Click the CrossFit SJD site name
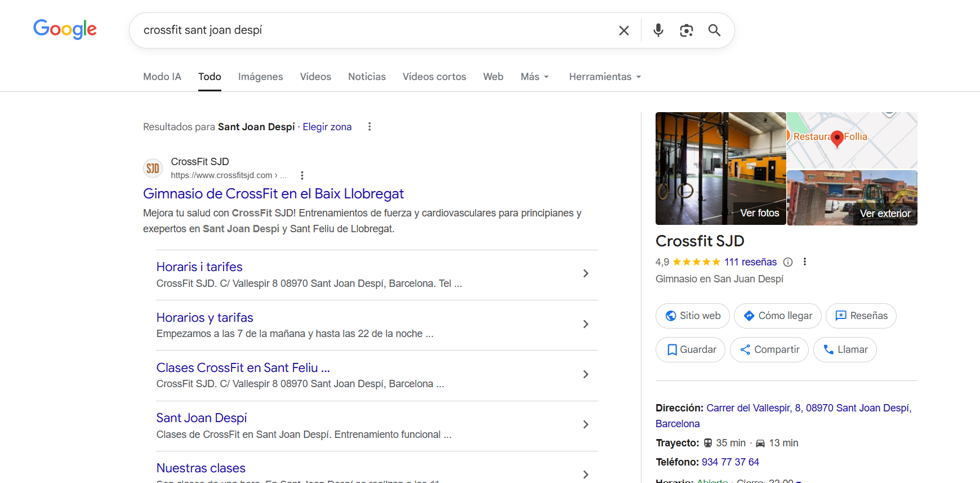Image resolution: width=980 pixels, height=483 pixels. (x=200, y=162)
